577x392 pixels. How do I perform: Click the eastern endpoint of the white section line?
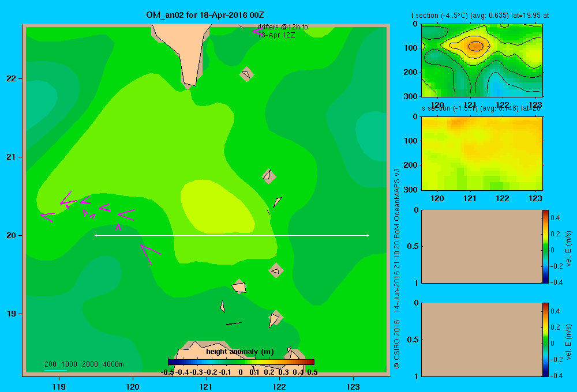point(368,235)
